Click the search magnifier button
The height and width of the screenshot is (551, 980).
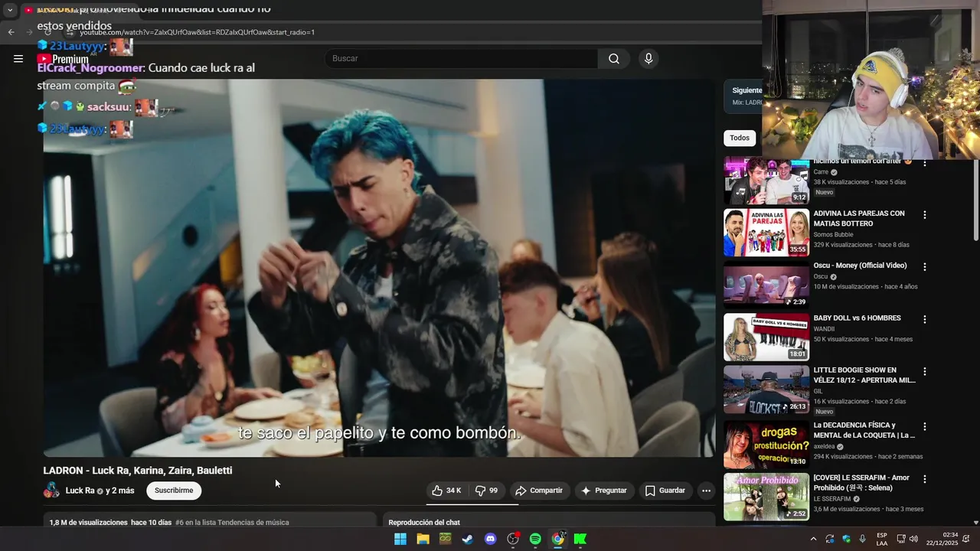point(614,59)
